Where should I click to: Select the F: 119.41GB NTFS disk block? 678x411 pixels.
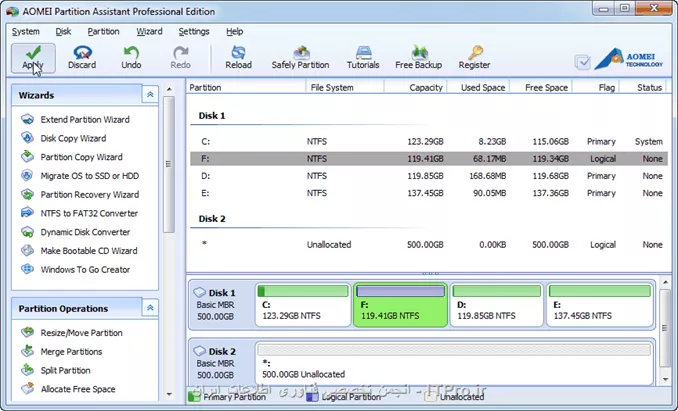pyautogui.click(x=400, y=305)
